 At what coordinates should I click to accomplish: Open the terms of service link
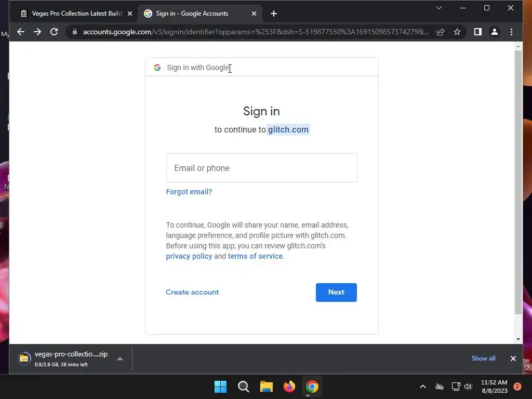point(255,256)
